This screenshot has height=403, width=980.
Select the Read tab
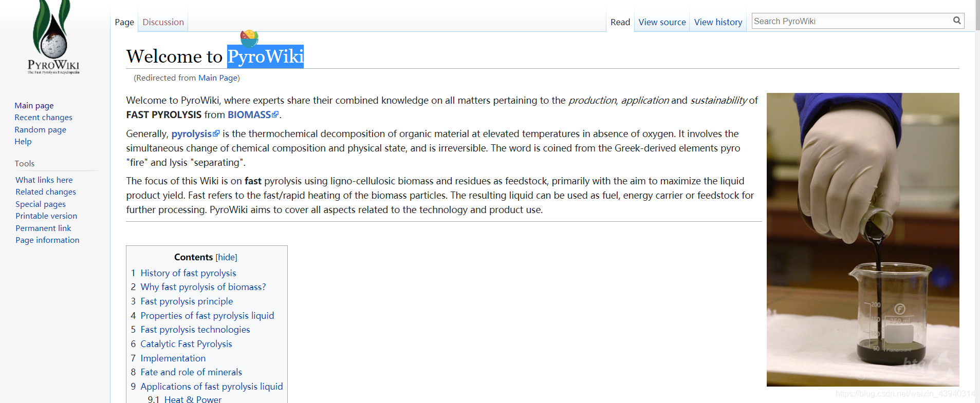[x=620, y=22]
